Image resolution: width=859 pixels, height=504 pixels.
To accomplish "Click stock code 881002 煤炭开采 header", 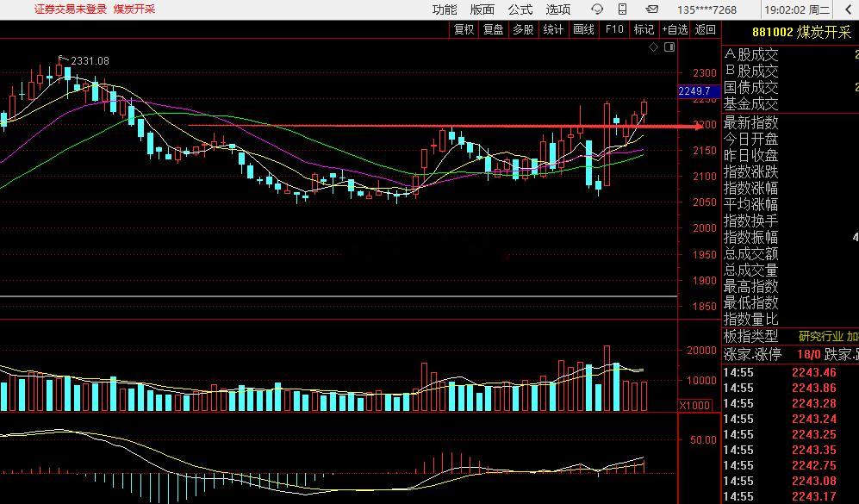I will pos(801,33).
